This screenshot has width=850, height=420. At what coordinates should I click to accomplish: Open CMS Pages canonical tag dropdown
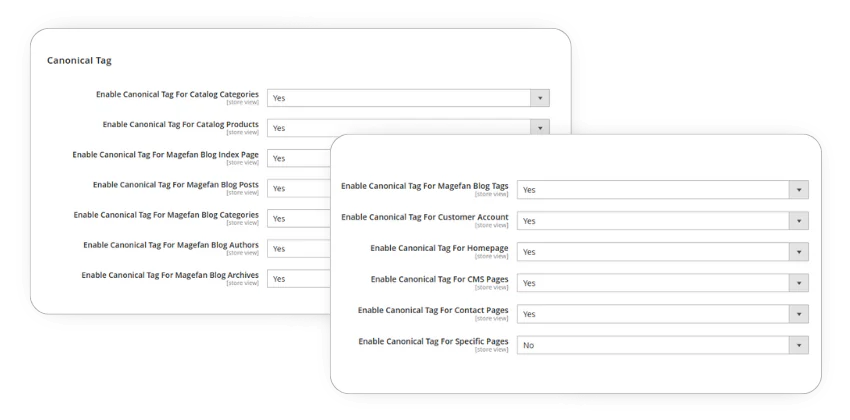point(662,283)
